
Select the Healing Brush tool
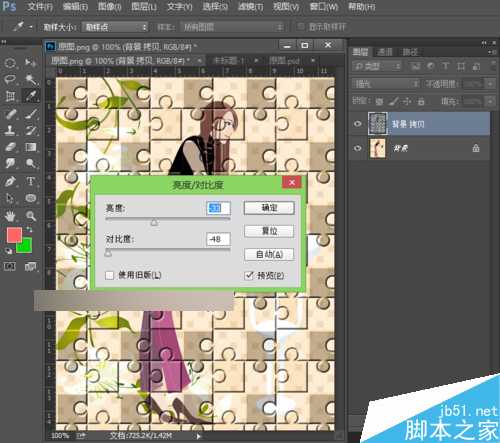tap(10, 114)
